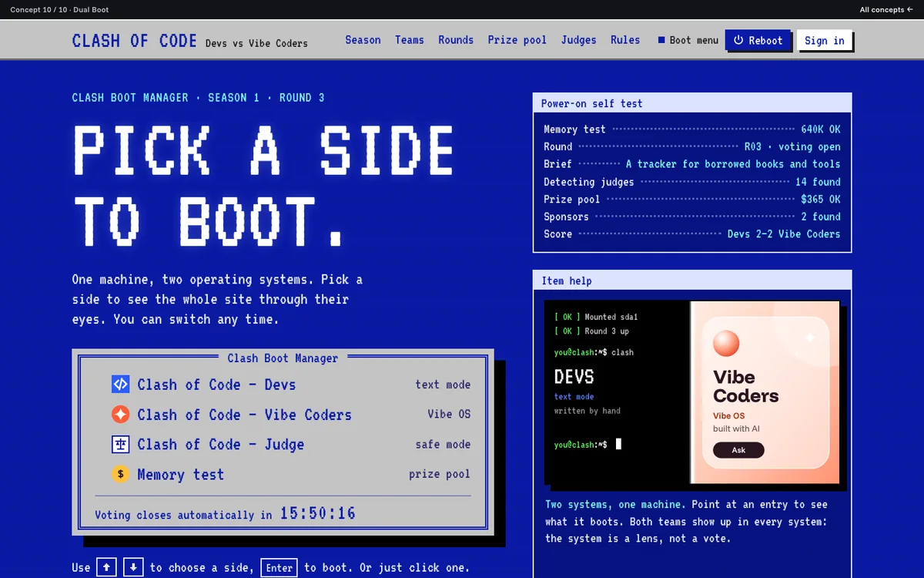The height and width of the screenshot is (578, 924).
Task: Click 'A tracker for borrowed books and tools'
Action: pyautogui.click(x=733, y=164)
